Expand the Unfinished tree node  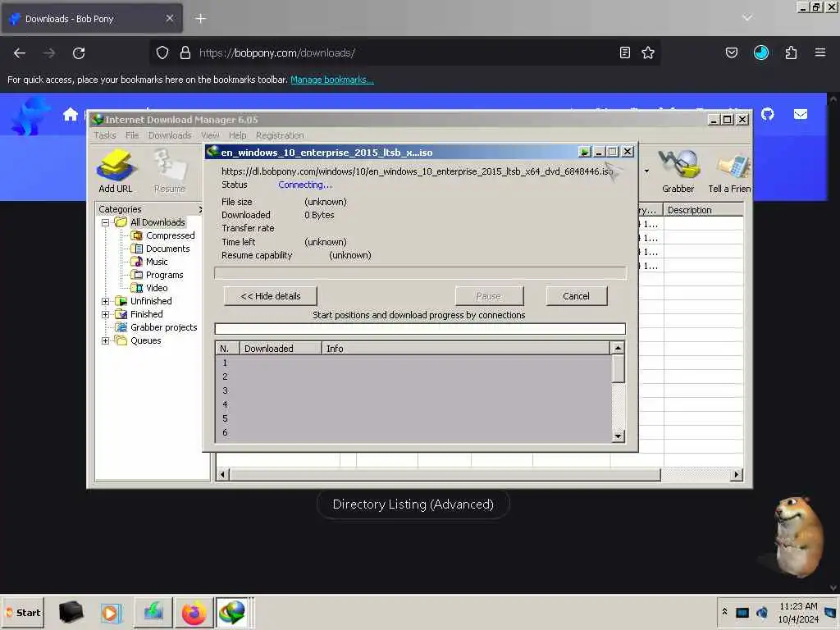point(106,301)
